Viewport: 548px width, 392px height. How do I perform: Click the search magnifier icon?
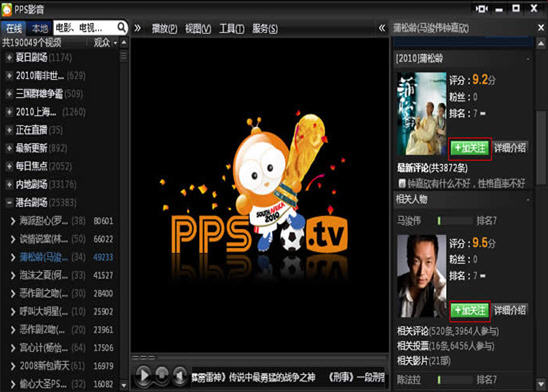pos(121,27)
